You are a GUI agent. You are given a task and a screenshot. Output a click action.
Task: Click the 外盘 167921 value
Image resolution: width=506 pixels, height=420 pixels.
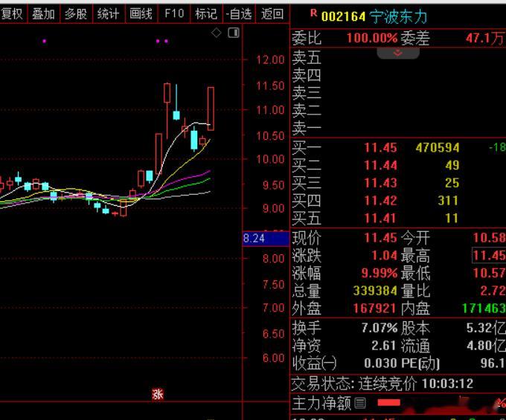coord(374,308)
